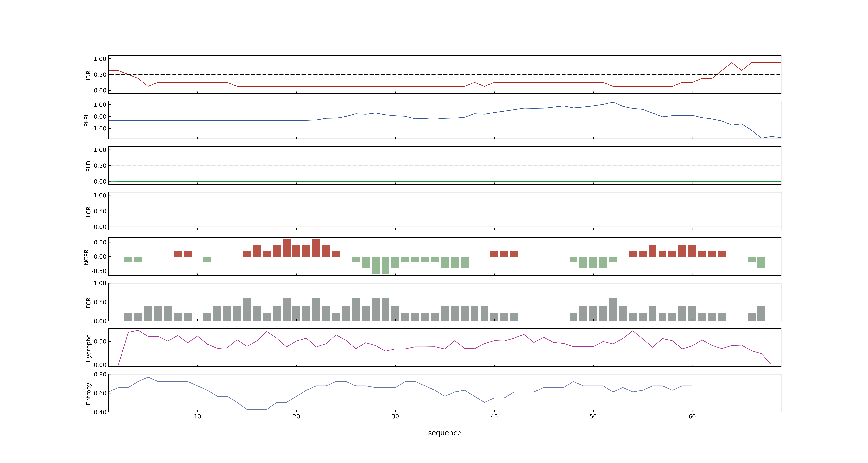
Task: Click the '0.80' tick on the Entropy axis
Action: coord(100,374)
